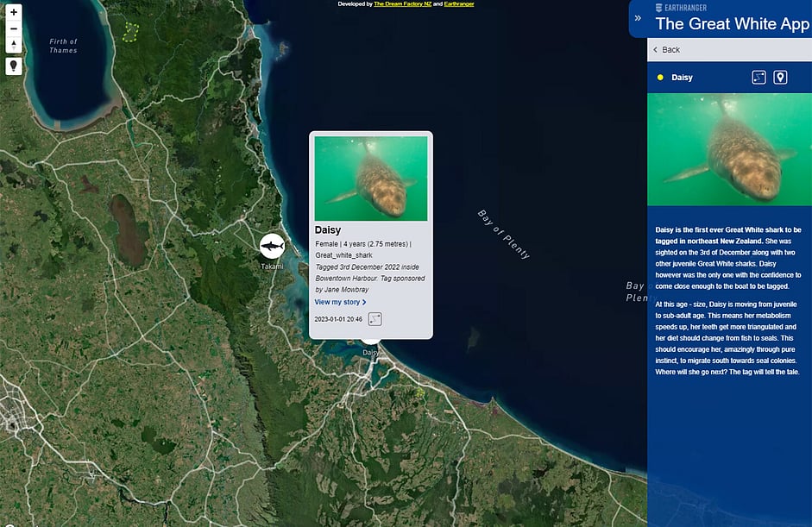Collapse the Great White App side panel
The width and height of the screenshot is (812, 527).
(x=638, y=17)
